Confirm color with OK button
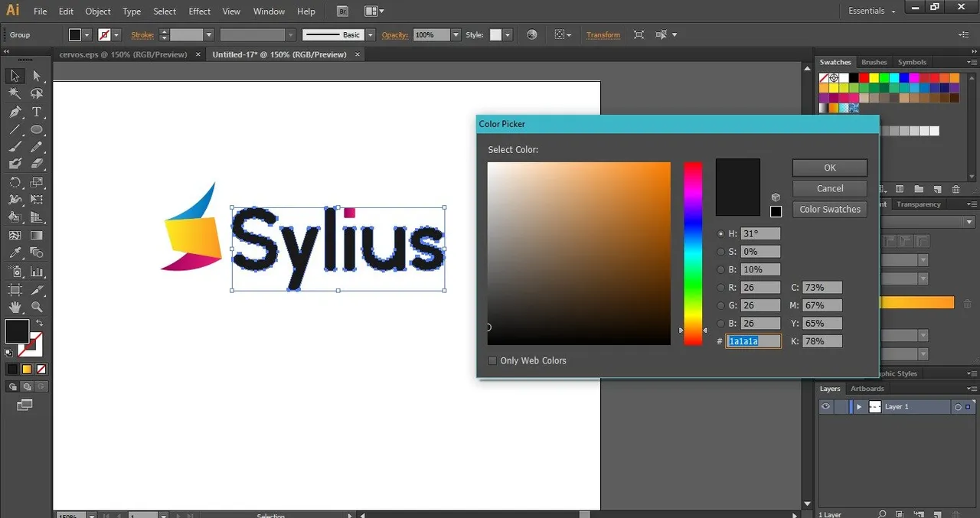Viewport: 980px width, 518px height. 830,168
